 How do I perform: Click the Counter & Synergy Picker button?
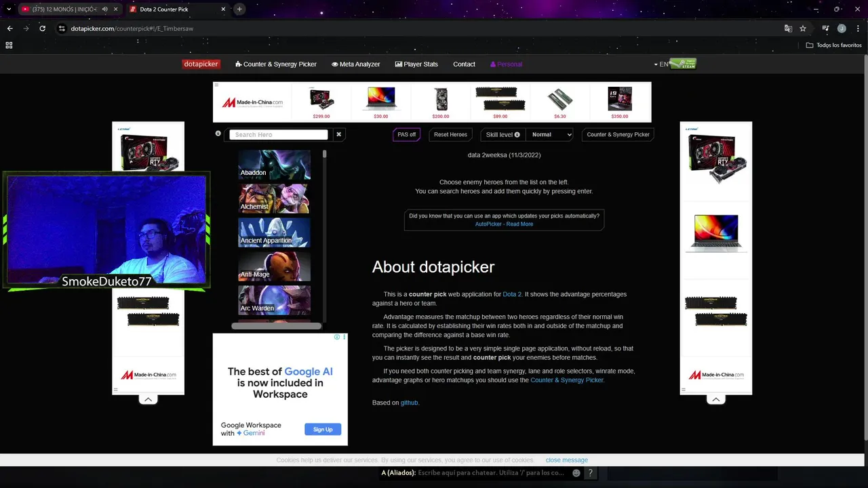coord(618,134)
